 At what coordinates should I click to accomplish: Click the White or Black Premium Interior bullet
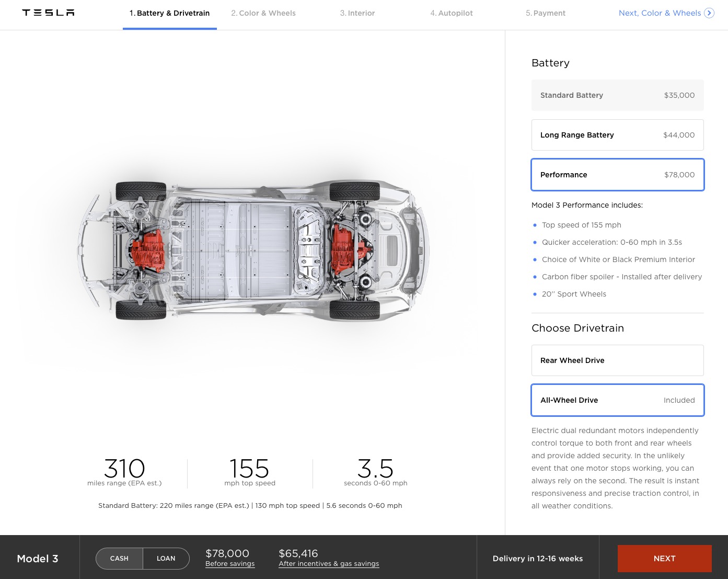click(619, 259)
